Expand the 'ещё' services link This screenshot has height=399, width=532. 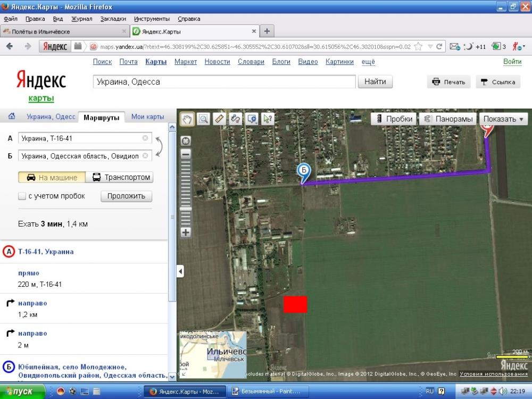tap(368, 62)
